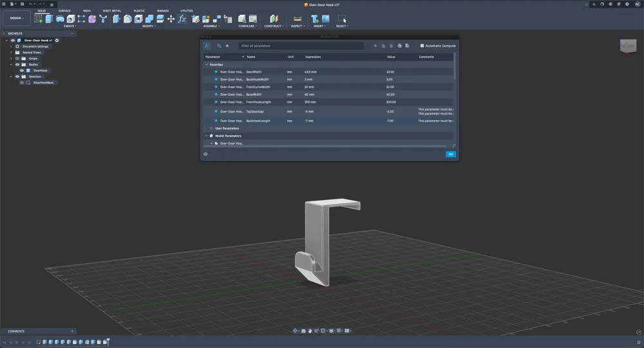This screenshot has width=644, height=348.
Task: Open the Configure dropdown menu
Action: pyautogui.click(x=248, y=26)
